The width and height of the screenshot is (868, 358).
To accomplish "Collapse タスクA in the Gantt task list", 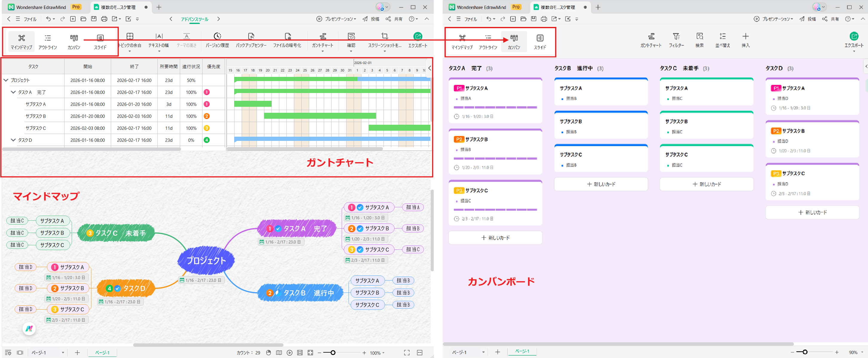I will tap(13, 92).
